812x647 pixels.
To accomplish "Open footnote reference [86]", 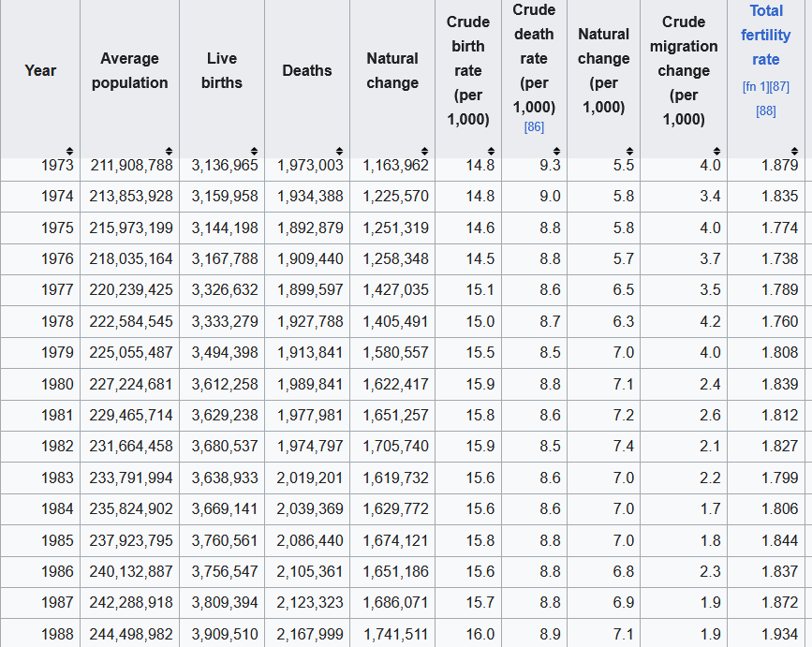I will [534, 126].
